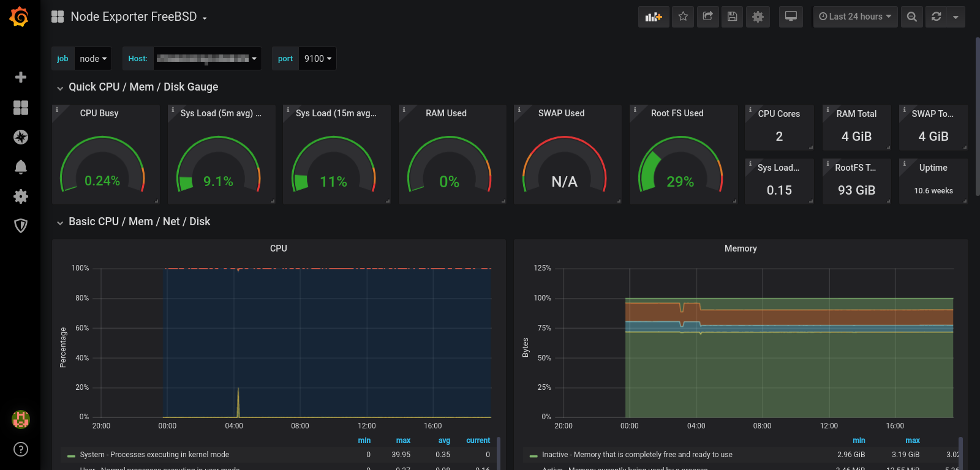Open the refresh interval dropdown arrow

click(x=956, y=17)
